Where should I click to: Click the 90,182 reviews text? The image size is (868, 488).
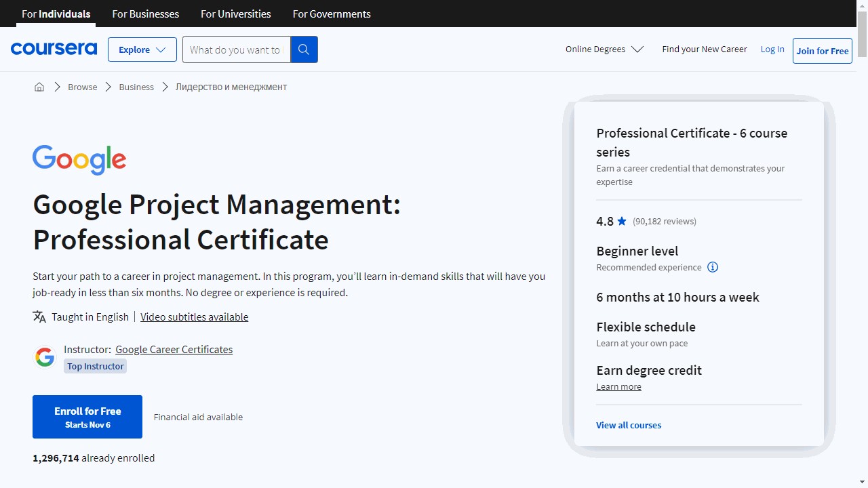pos(665,221)
